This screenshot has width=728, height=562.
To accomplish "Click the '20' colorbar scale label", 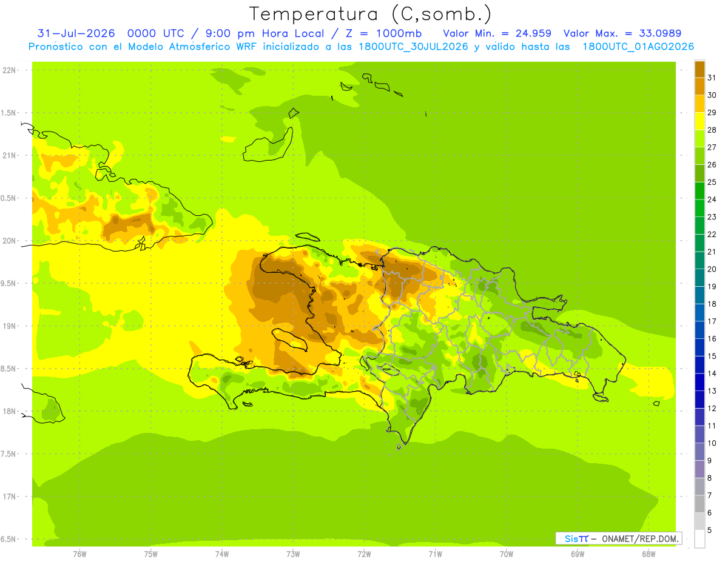I will [x=712, y=269].
